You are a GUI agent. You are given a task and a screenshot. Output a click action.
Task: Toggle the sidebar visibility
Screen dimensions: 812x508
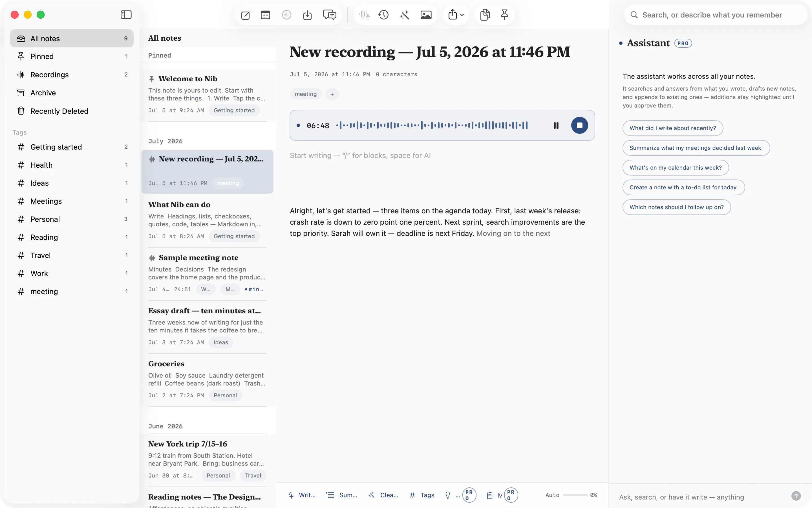[x=126, y=15]
